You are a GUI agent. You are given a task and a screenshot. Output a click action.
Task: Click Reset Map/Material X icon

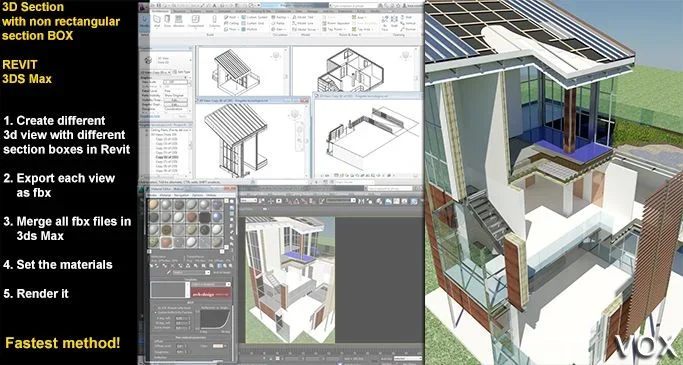[x=173, y=266]
